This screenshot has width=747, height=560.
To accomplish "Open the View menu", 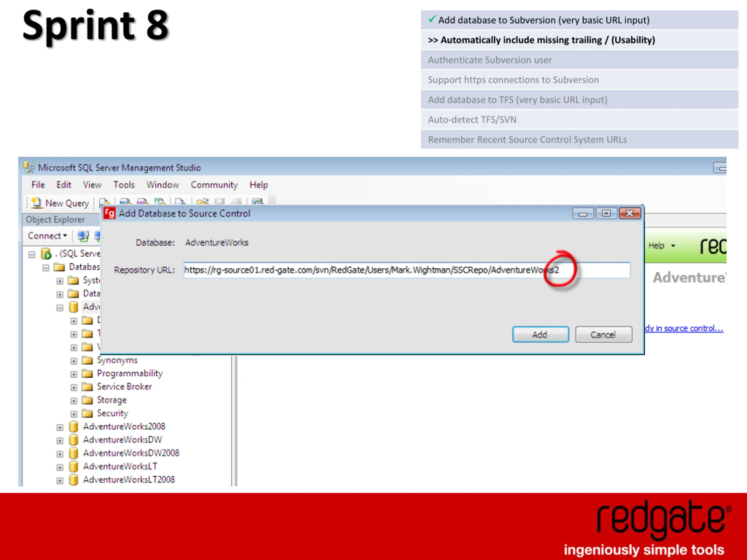I will (x=92, y=185).
